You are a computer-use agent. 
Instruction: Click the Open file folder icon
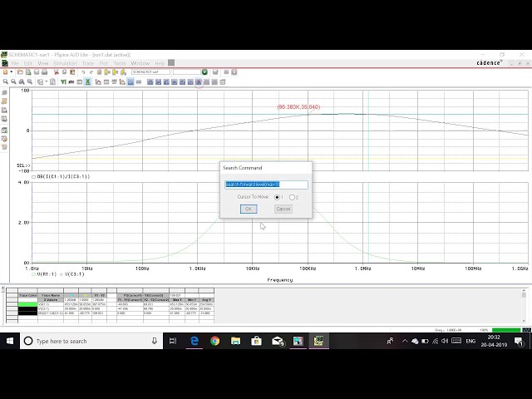[x=20, y=72]
